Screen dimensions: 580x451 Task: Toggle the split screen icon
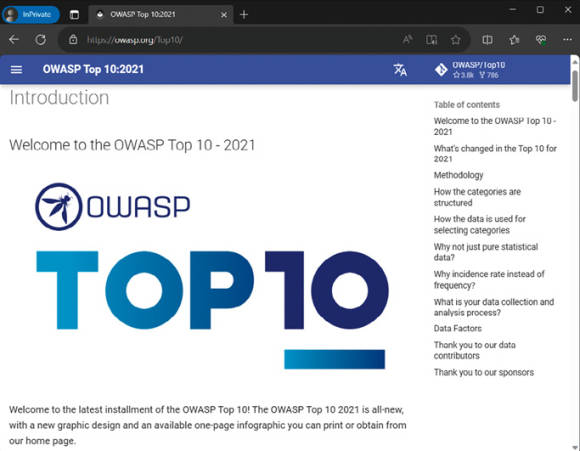click(x=487, y=40)
